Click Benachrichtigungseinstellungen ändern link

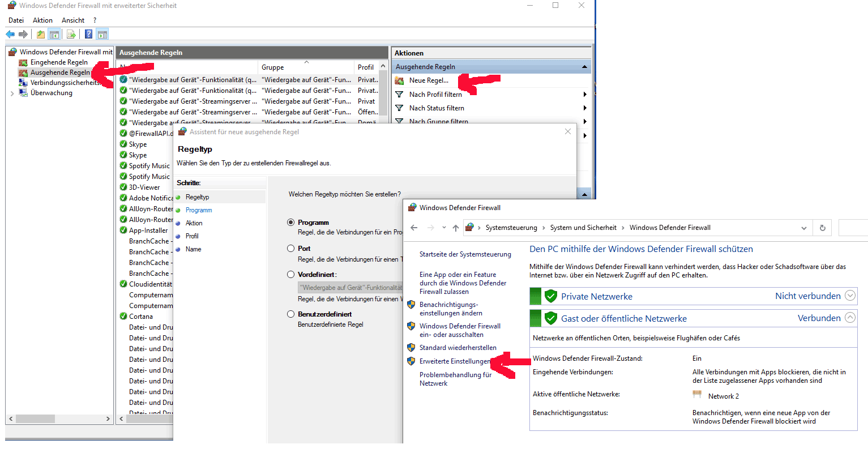(451, 309)
